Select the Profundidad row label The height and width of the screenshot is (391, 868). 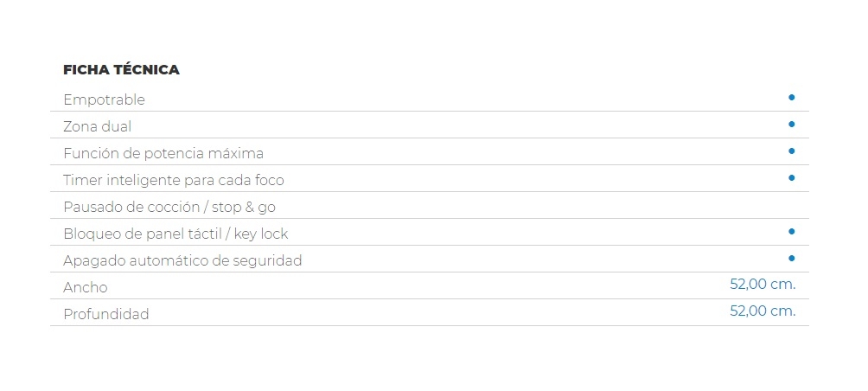pos(106,314)
